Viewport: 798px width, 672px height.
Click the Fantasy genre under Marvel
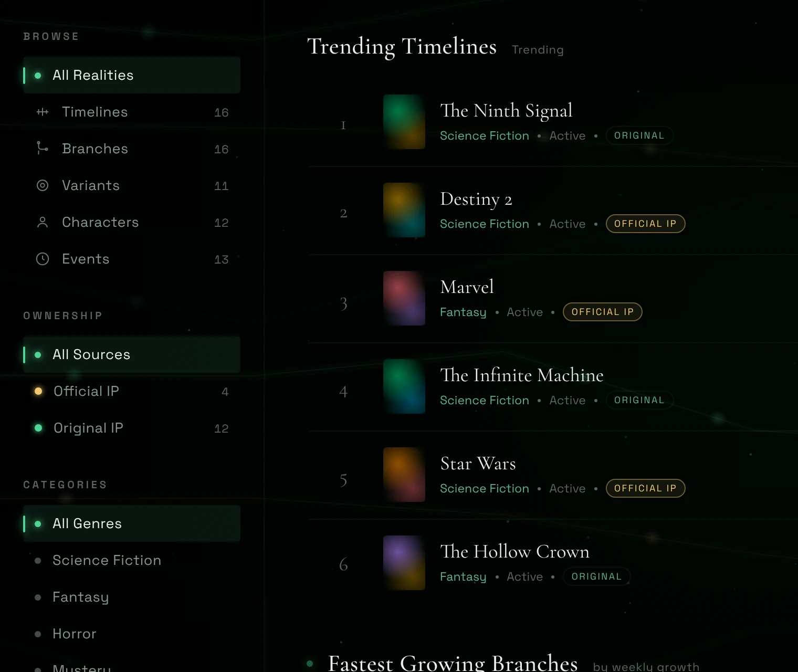point(463,312)
